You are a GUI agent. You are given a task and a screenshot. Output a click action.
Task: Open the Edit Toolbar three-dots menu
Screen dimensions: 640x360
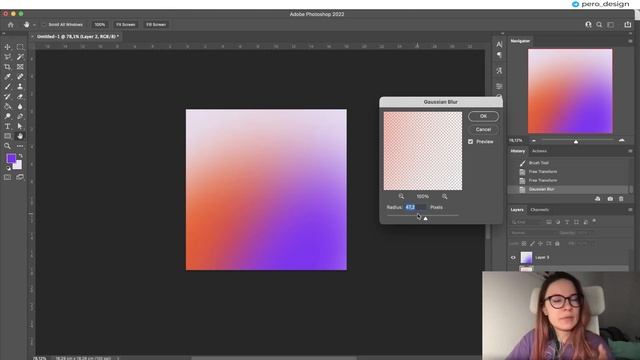click(20, 146)
